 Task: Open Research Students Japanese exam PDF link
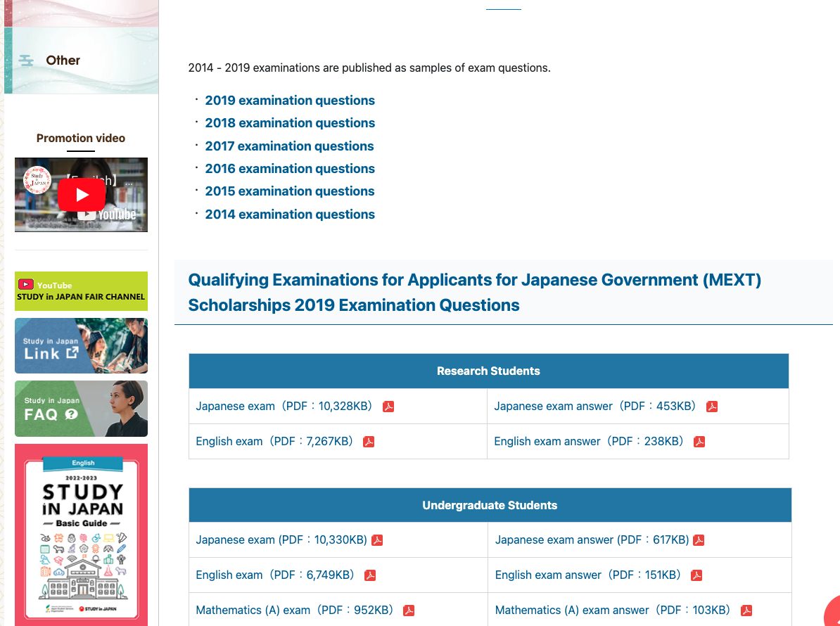coord(284,406)
